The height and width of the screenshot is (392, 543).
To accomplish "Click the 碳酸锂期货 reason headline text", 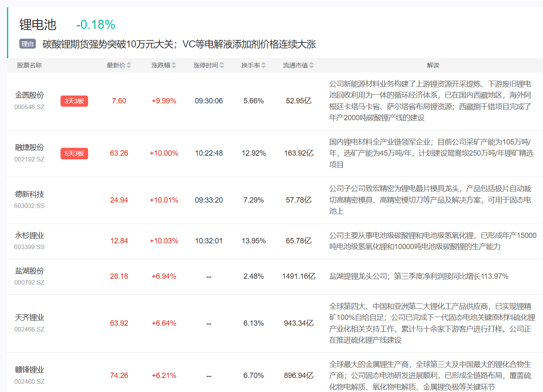I will click(179, 44).
